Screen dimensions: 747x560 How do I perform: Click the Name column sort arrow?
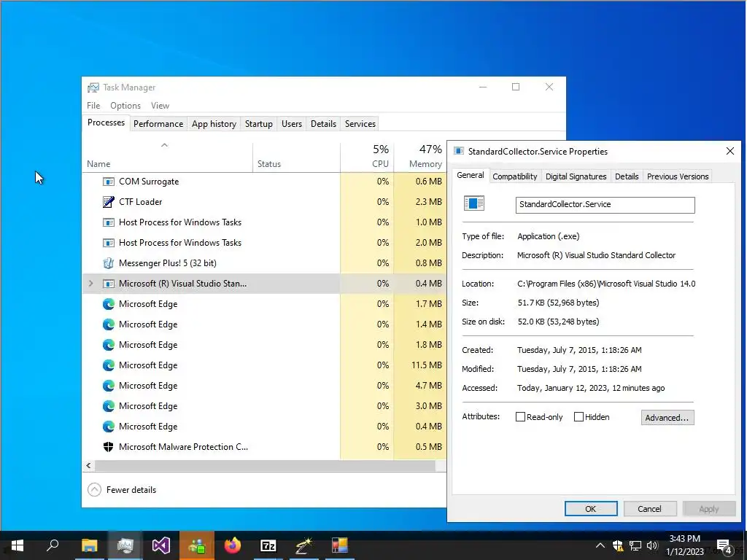click(164, 145)
